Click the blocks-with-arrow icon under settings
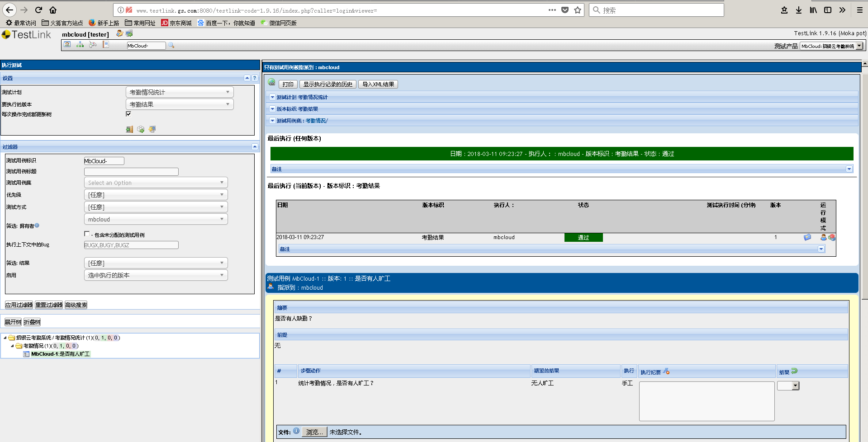The height and width of the screenshot is (442, 868). 141,129
